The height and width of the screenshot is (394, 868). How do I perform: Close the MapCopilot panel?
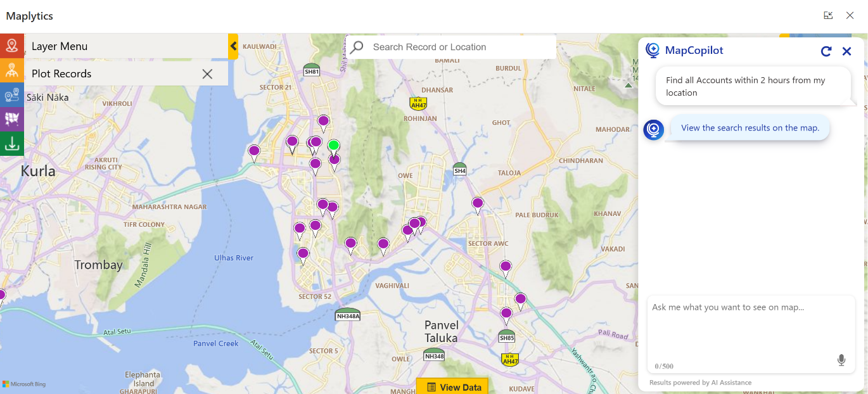(x=846, y=51)
